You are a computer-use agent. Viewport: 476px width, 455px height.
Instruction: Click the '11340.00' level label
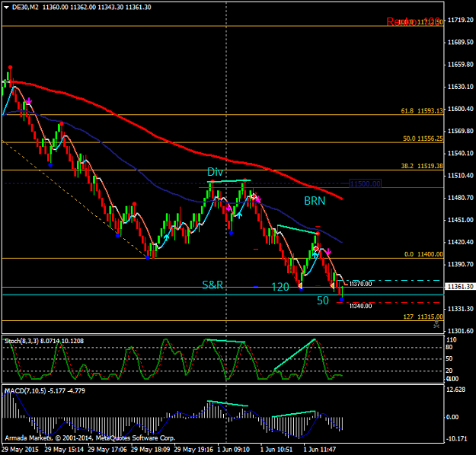360,306
